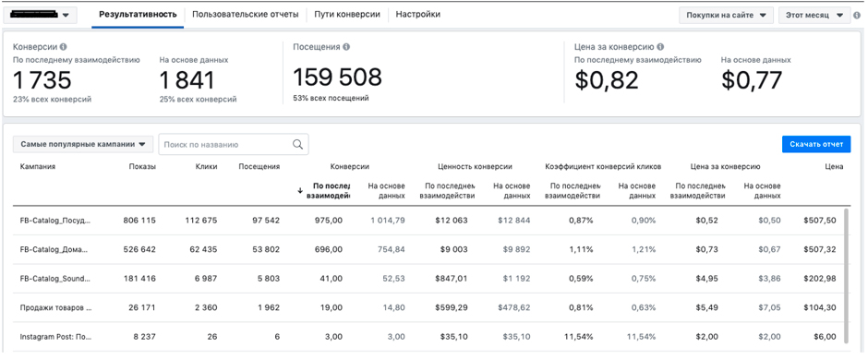868x359 pixels.
Task: Sort by the Показы column header
Action: pyautogui.click(x=142, y=166)
